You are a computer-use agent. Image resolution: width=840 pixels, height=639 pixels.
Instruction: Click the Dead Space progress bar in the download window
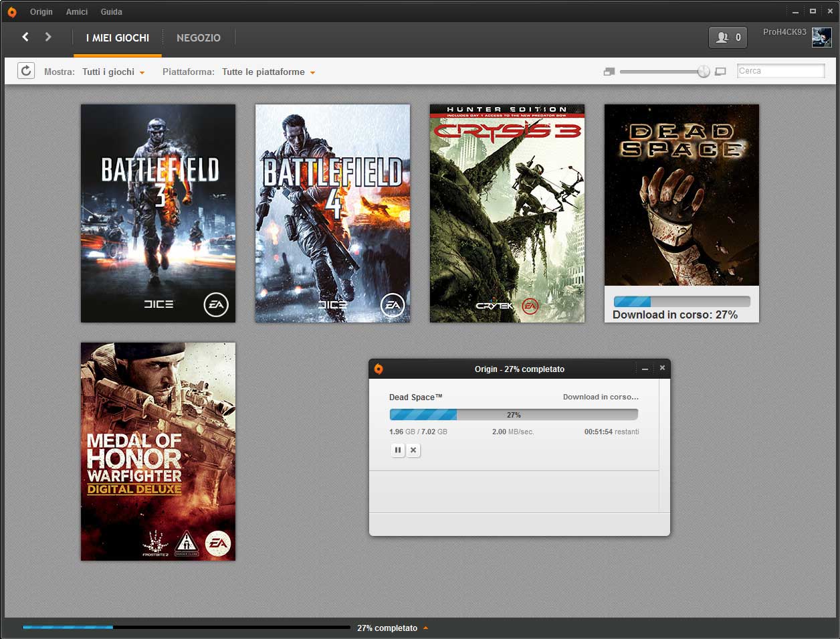(x=514, y=415)
